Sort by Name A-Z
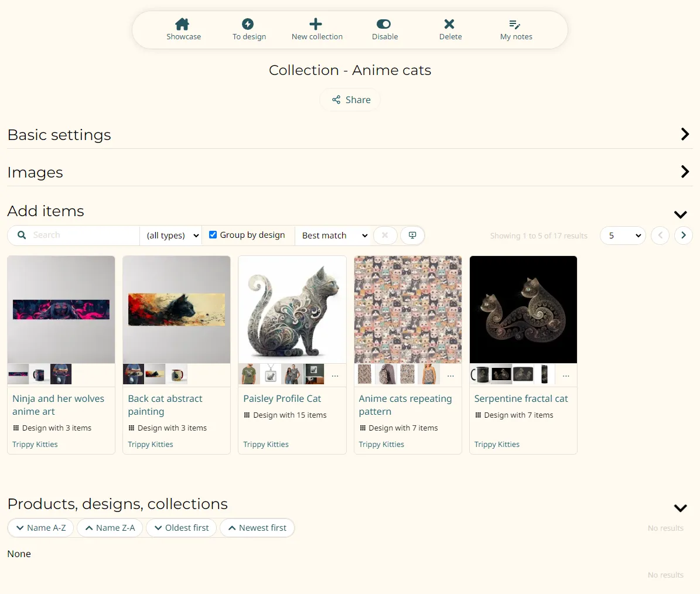Screen dimensions: 700x594 [40, 528]
